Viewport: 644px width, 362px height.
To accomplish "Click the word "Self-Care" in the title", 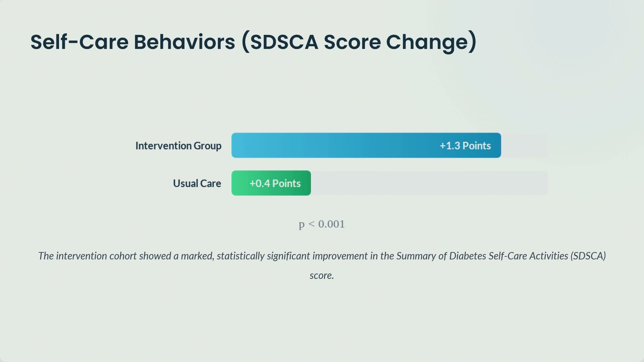I will tap(79, 42).
